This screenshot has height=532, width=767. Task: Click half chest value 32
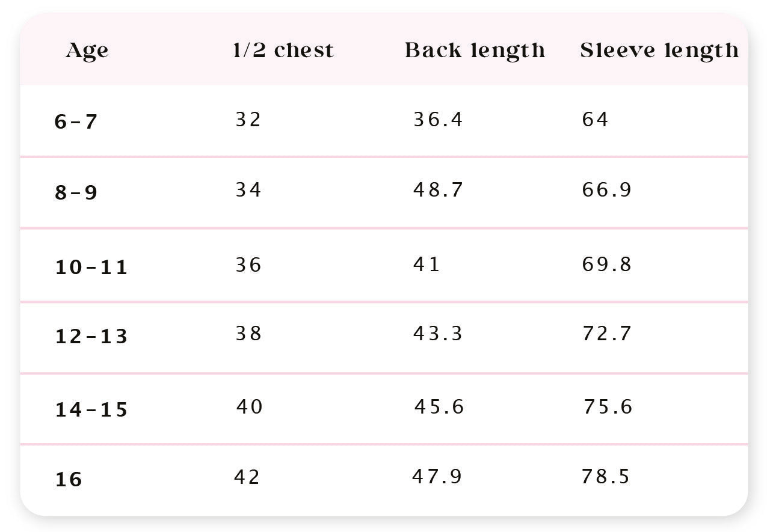click(x=248, y=120)
